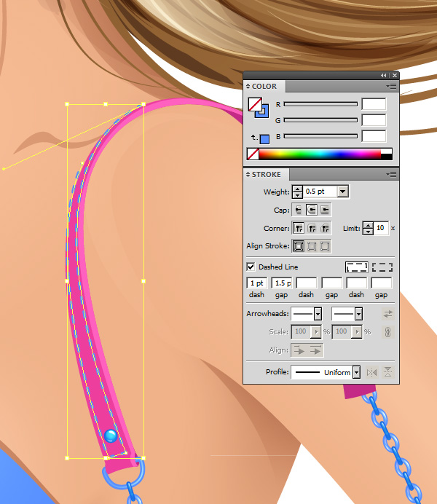Open the start Arrowheads dropdown
Image resolution: width=437 pixels, height=504 pixels.
[x=318, y=314]
